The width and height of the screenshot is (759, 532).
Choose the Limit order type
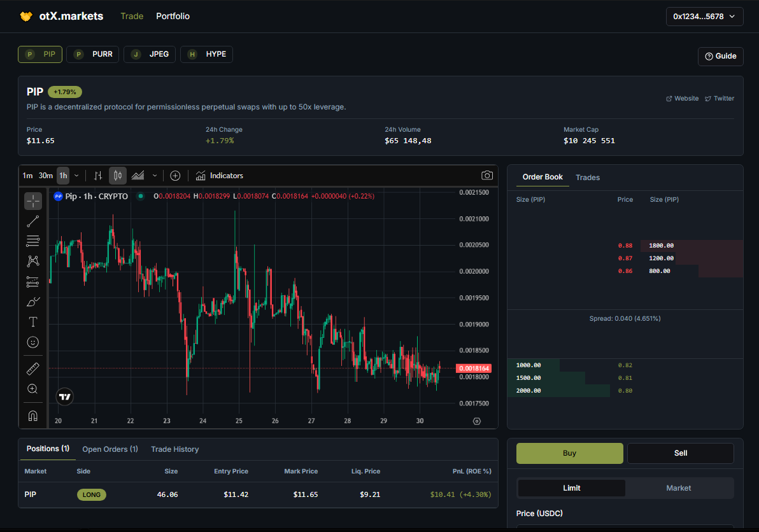coord(572,488)
